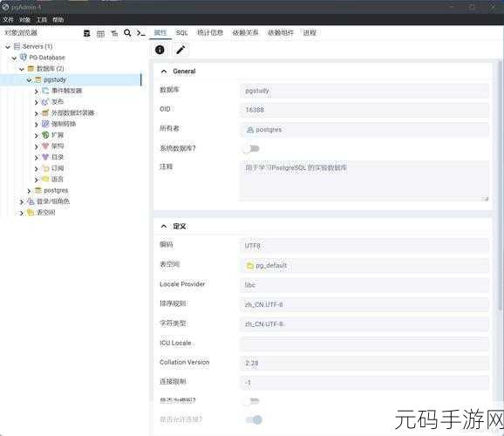The image size is (504, 436).
Task: Click the pencil edit button
Action: [180, 50]
